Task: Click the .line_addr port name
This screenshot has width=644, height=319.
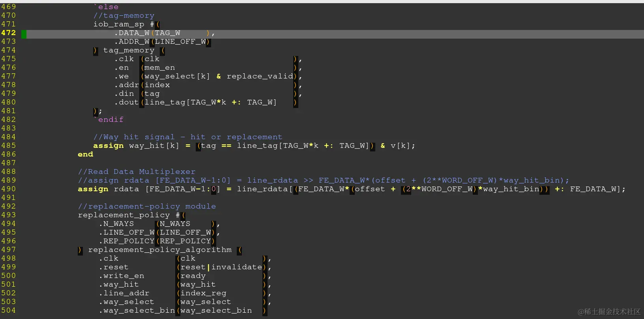Action: pyautogui.click(x=124, y=293)
